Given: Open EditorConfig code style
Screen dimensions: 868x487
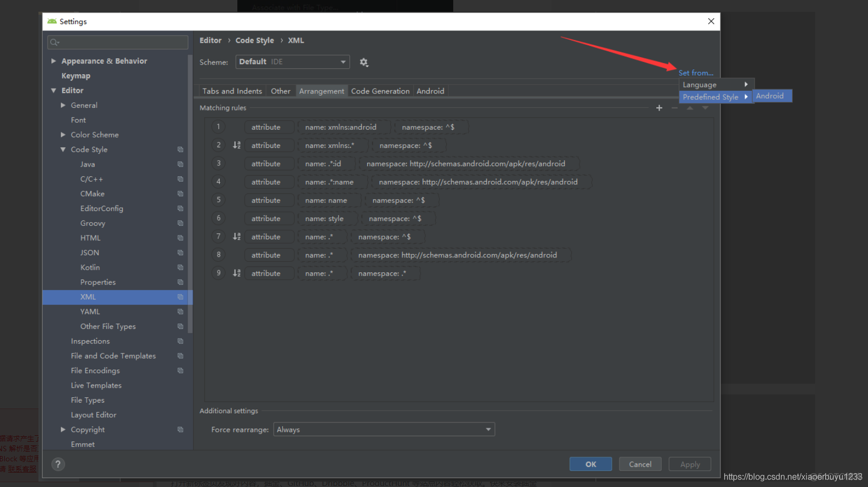Looking at the screenshot, I should (x=102, y=208).
